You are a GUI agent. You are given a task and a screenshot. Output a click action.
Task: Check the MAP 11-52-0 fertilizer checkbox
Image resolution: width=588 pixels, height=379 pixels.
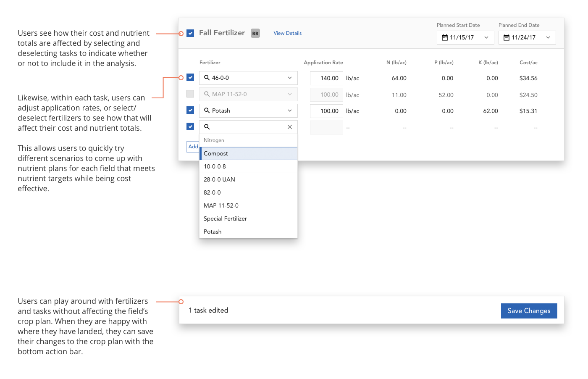(x=190, y=94)
